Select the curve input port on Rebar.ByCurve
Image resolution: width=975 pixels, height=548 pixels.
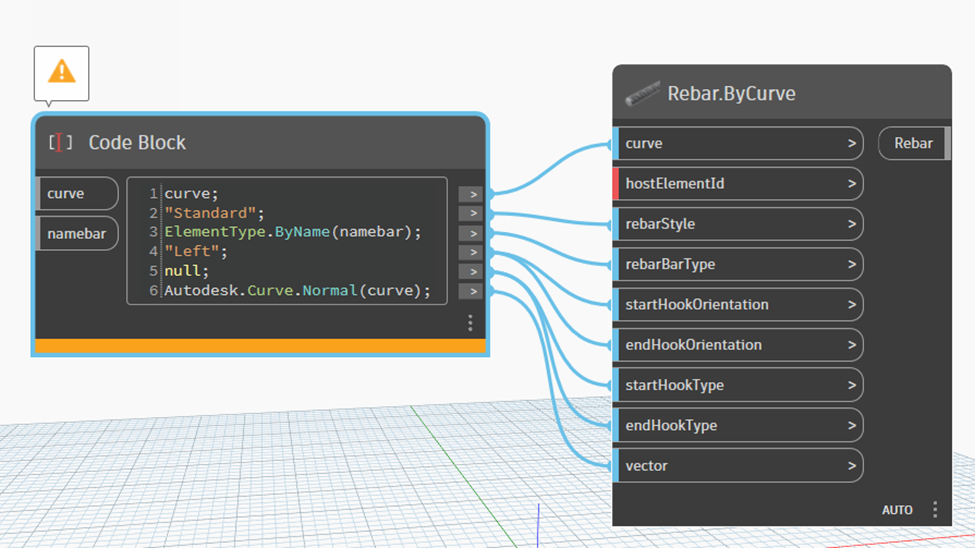pyautogui.click(x=738, y=143)
